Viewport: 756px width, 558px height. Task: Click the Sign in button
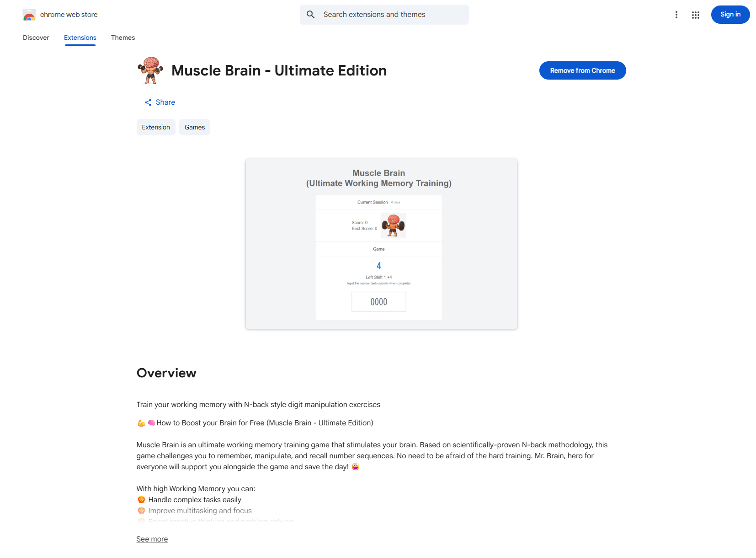pos(730,15)
